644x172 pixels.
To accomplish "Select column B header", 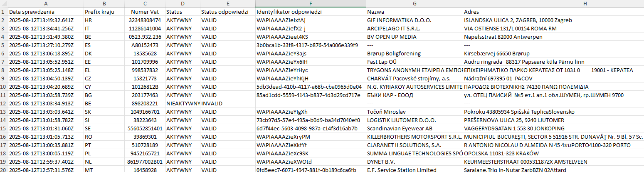I will 104,3.
